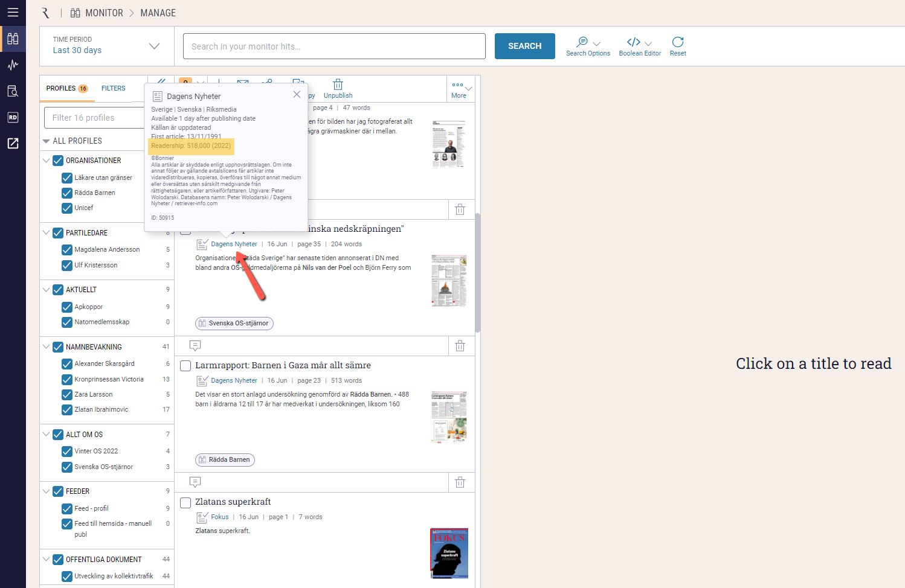
Task: Toggle ORGANISATIONER group checkbox
Action: (58, 161)
